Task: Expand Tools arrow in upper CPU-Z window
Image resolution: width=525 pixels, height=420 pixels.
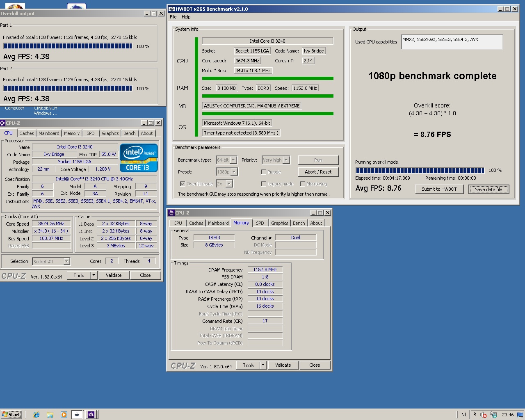Action: (x=94, y=275)
